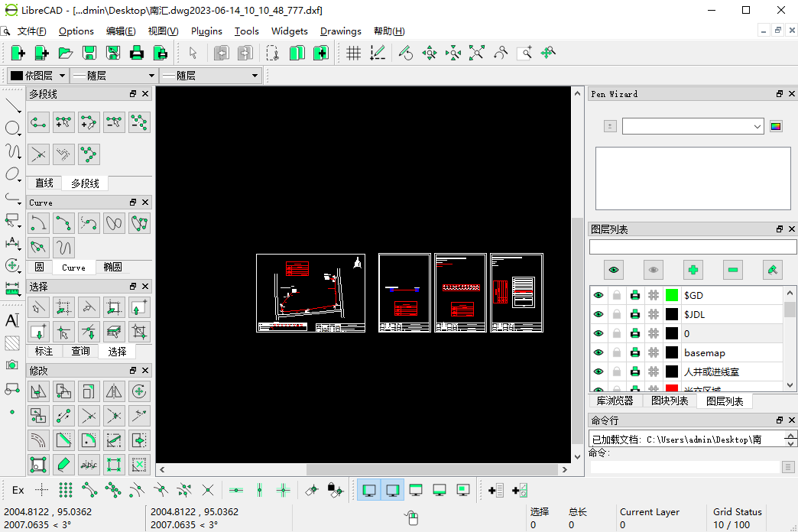Image resolution: width=798 pixels, height=532 pixels.
Task: Switch to the 库浏览器 tab
Action: (x=615, y=401)
